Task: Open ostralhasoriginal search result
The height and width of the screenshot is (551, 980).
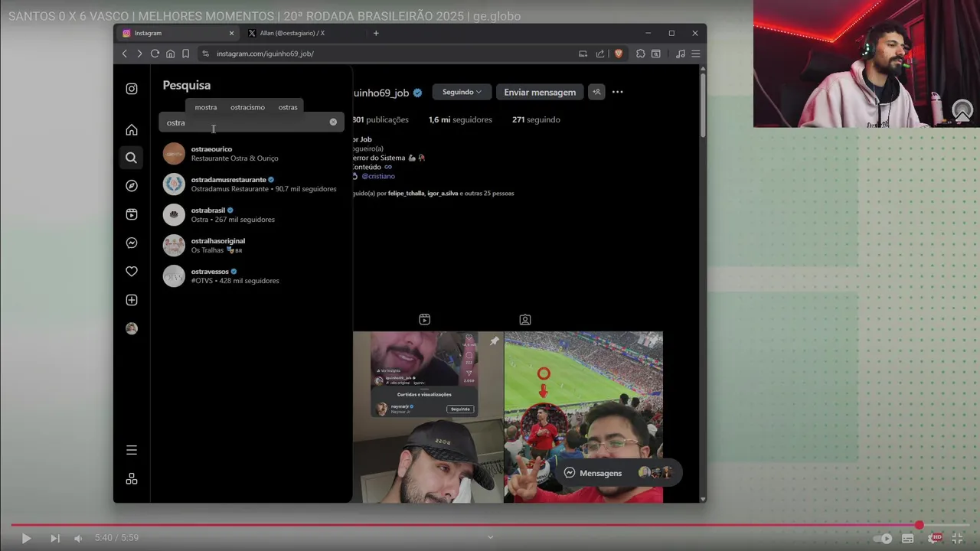Action: (x=251, y=246)
